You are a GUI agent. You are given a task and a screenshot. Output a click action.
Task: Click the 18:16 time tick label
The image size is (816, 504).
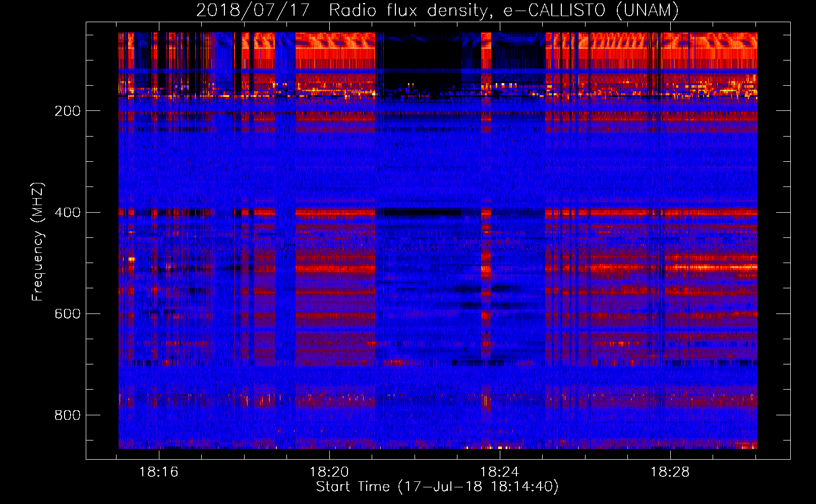click(x=159, y=472)
